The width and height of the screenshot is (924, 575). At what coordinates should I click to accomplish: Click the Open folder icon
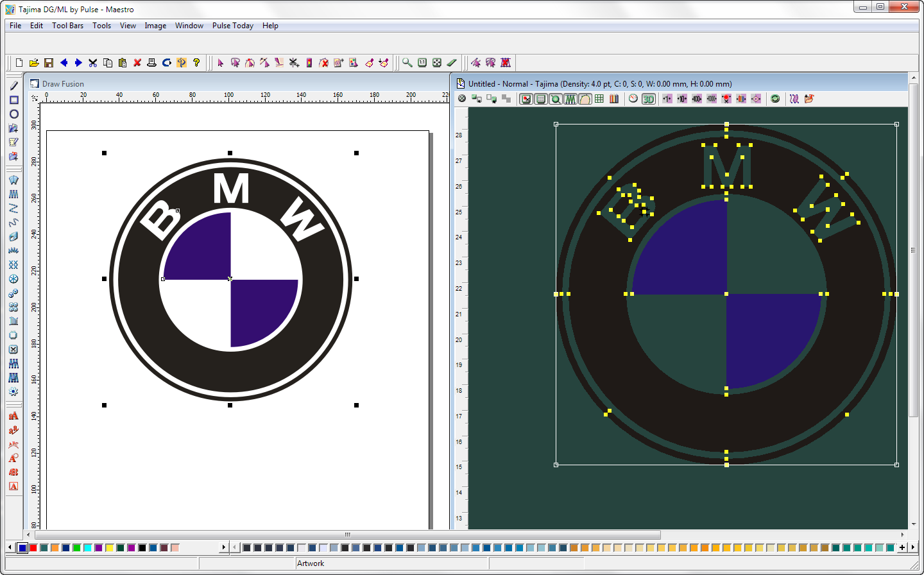pyautogui.click(x=34, y=63)
